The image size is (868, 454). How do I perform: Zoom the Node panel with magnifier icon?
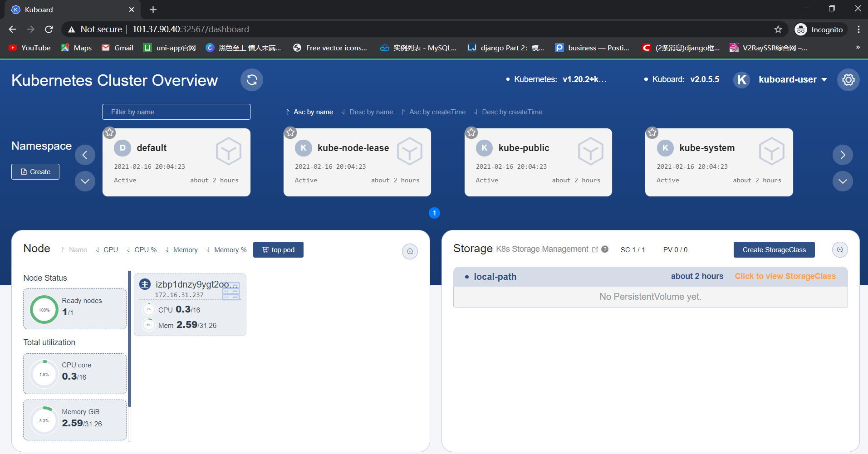pyautogui.click(x=410, y=251)
